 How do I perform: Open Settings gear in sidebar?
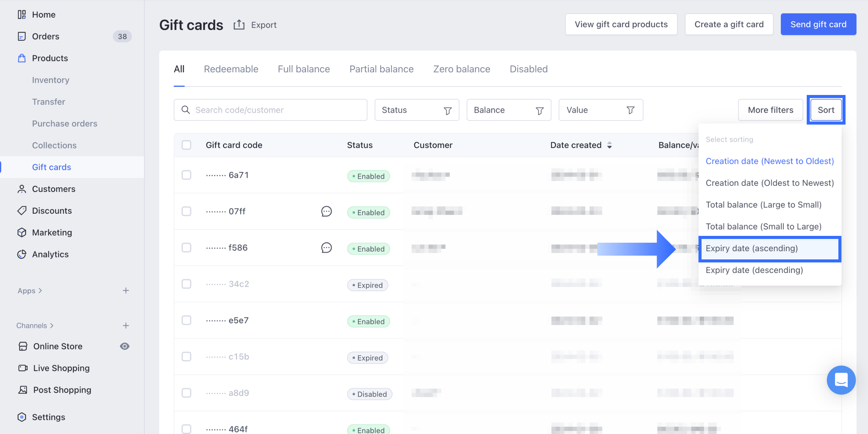tap(22, 417)
